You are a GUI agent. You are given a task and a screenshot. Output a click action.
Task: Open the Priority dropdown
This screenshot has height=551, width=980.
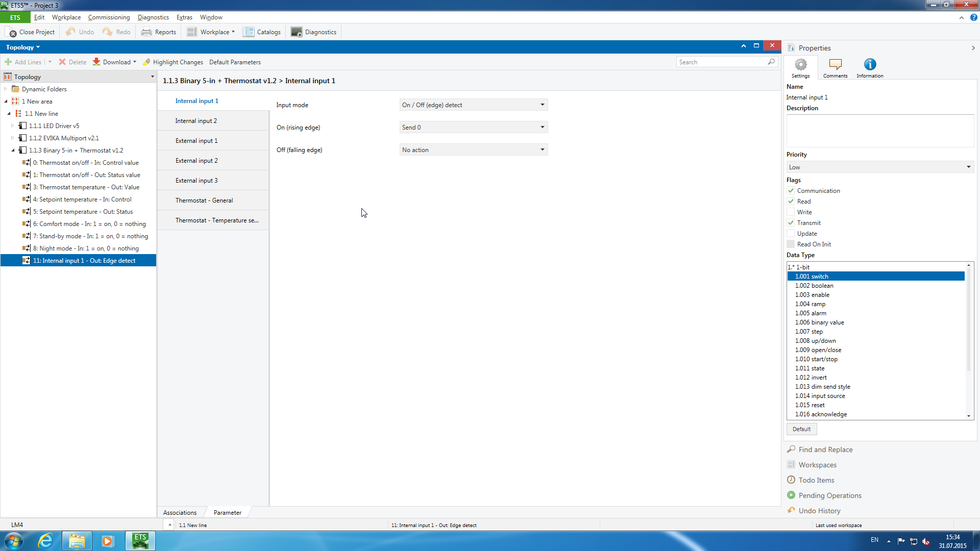(x=879, y=167)
